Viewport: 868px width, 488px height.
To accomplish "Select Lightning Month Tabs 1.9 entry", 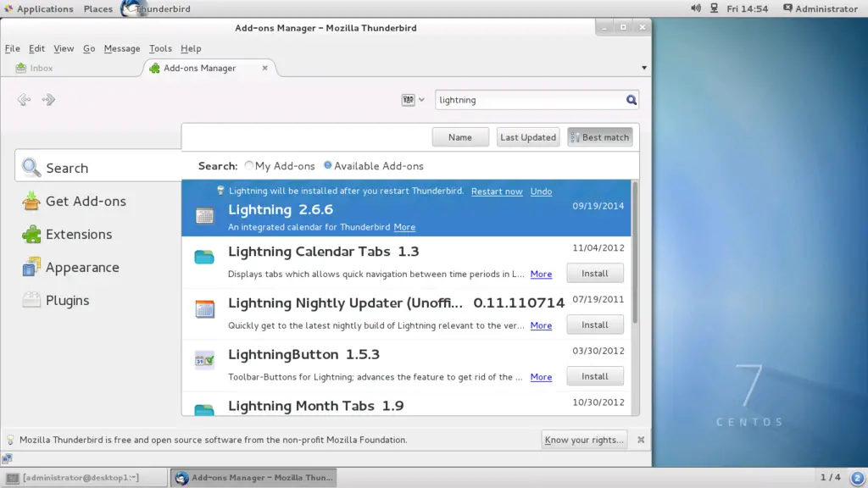I will point(406,404).
